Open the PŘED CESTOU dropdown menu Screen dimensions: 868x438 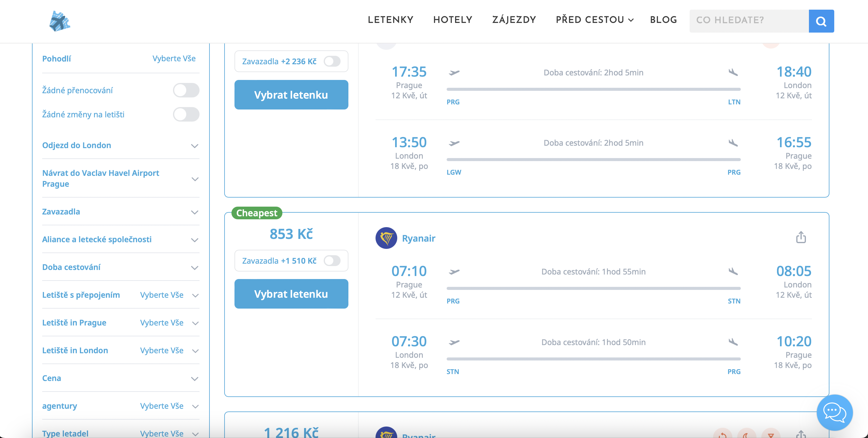(594, 20)
